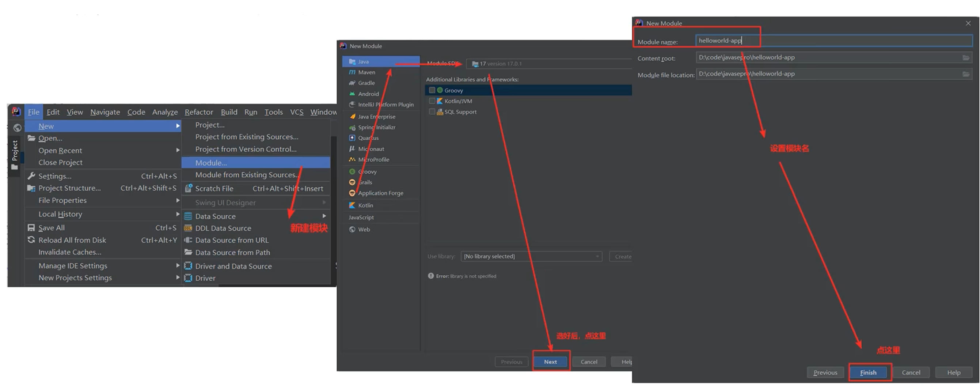Click the Driver and Data Source icon
The width and height of the screenshot is (980, 389).
click(x=188, y=266)
